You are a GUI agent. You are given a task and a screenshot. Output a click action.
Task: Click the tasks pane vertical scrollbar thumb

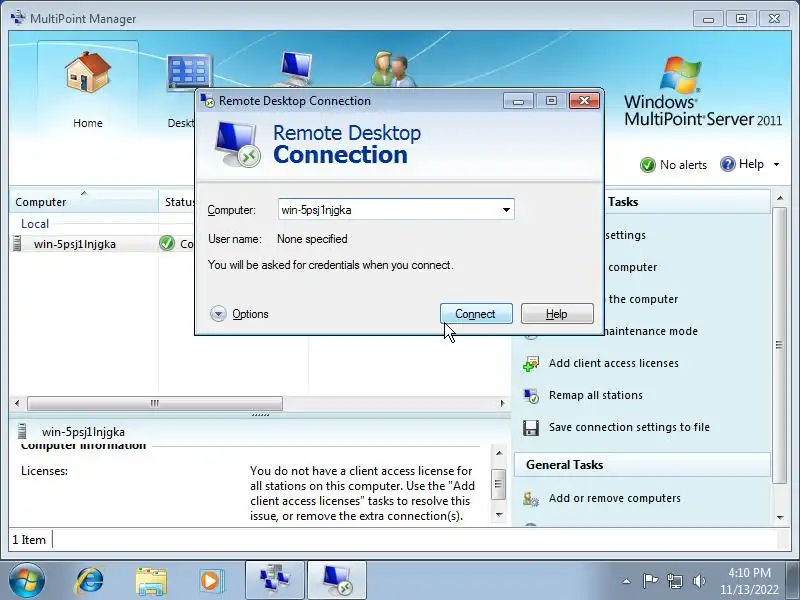[779, 345]
